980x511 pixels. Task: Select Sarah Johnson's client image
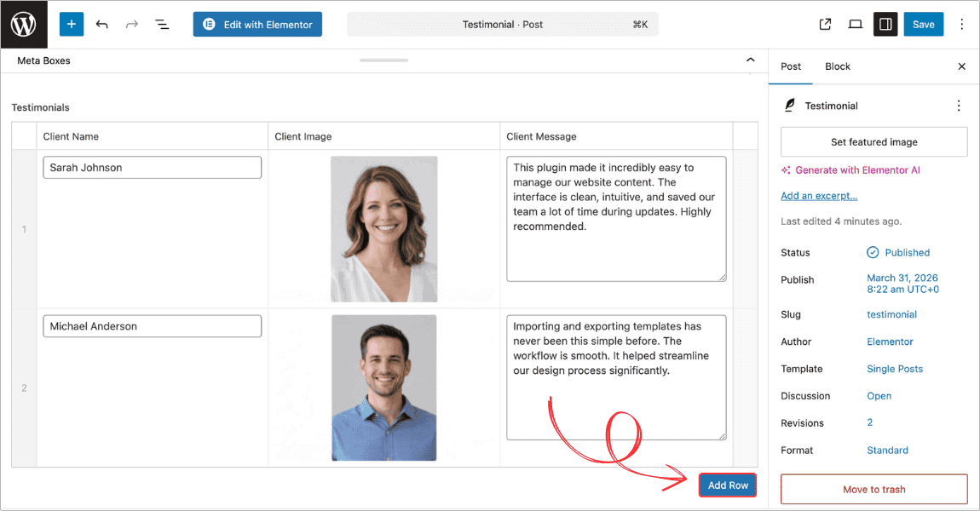[x=383, y=228]
